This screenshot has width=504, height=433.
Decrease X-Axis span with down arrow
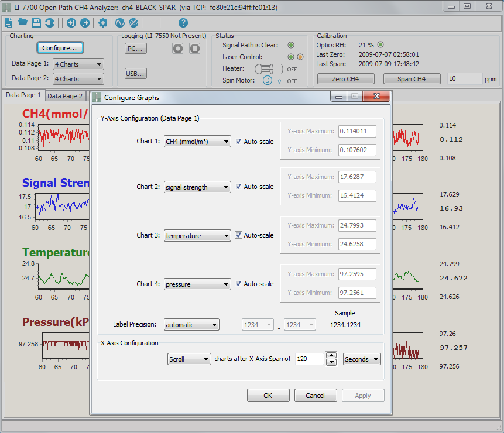click(331, 362)
